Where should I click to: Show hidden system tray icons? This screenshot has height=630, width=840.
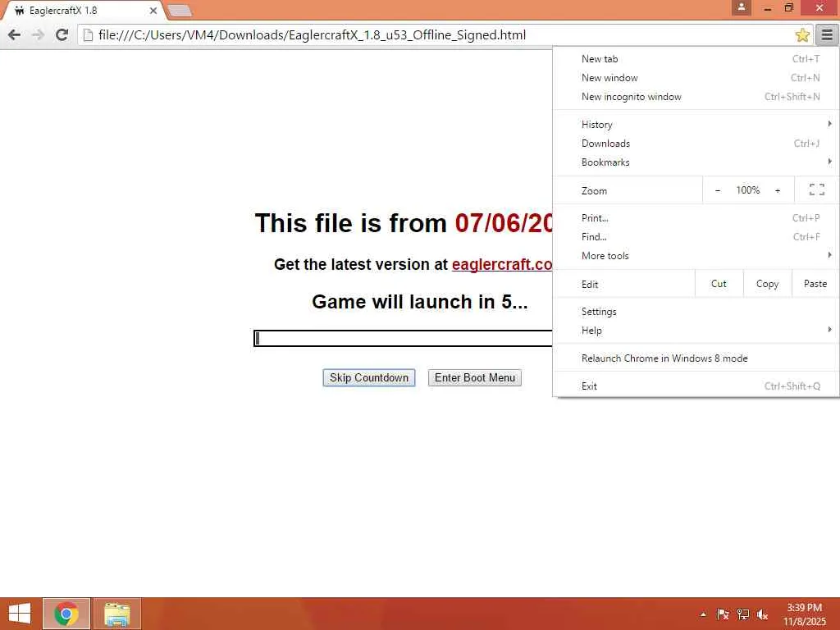tap(703, 614)
